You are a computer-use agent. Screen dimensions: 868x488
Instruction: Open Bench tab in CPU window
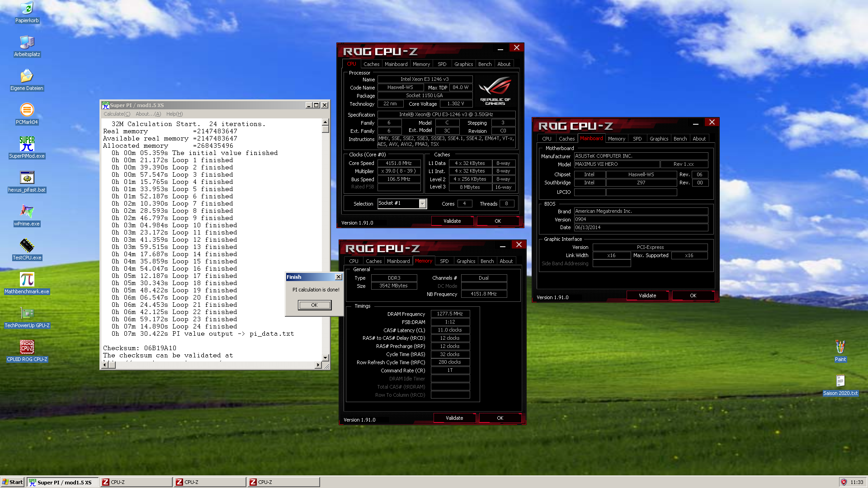pyautogui.click(x=485, y=64)
